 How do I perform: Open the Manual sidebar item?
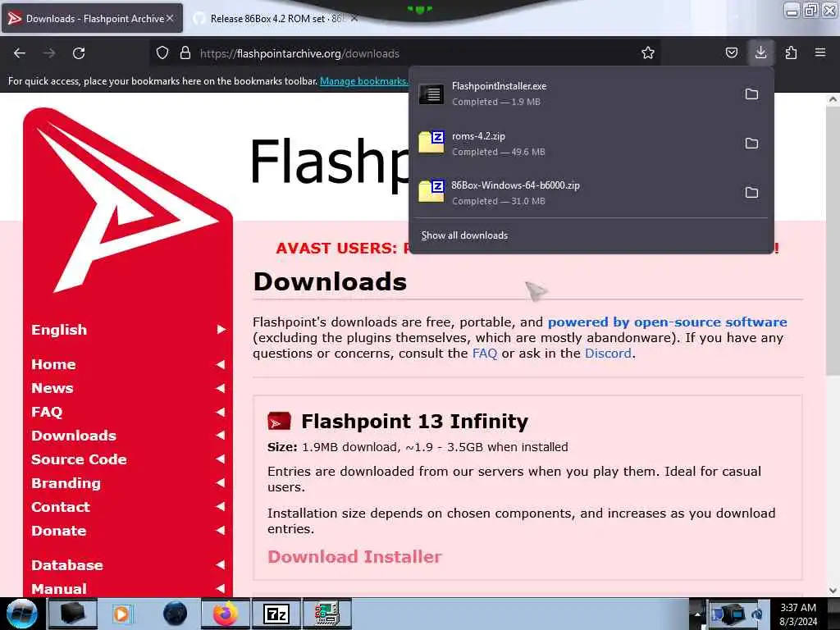[128, 589]
